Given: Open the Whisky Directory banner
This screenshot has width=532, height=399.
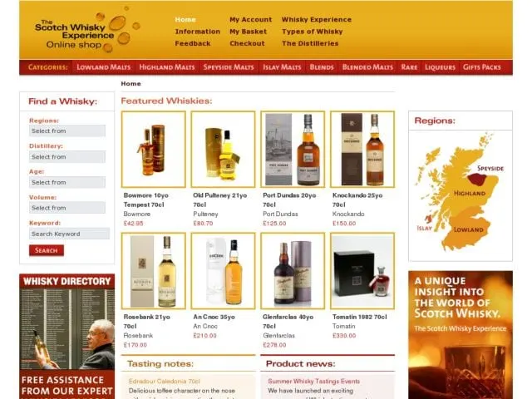Looking at the screenshot, I should [67, 337].
